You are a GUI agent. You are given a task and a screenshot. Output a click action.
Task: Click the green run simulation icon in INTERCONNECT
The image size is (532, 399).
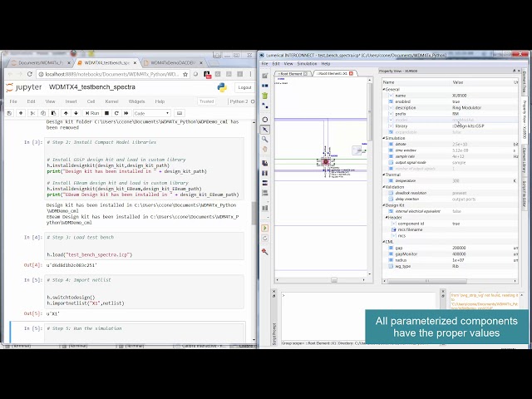(x=265, y=228)
